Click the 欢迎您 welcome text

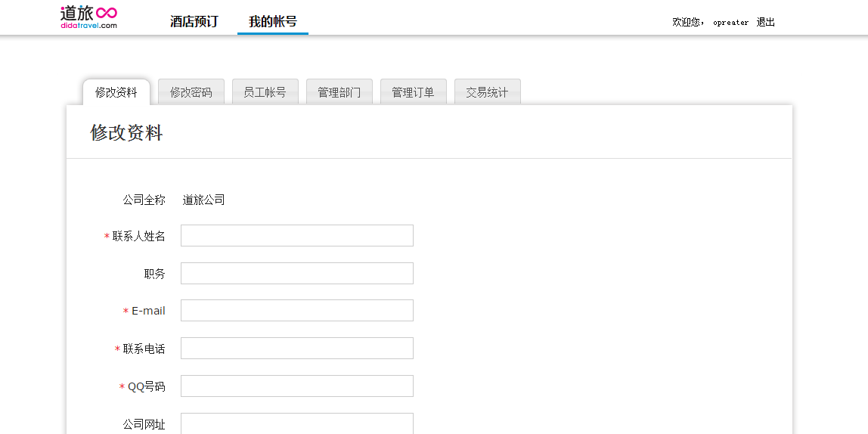[x=688, y=22]
